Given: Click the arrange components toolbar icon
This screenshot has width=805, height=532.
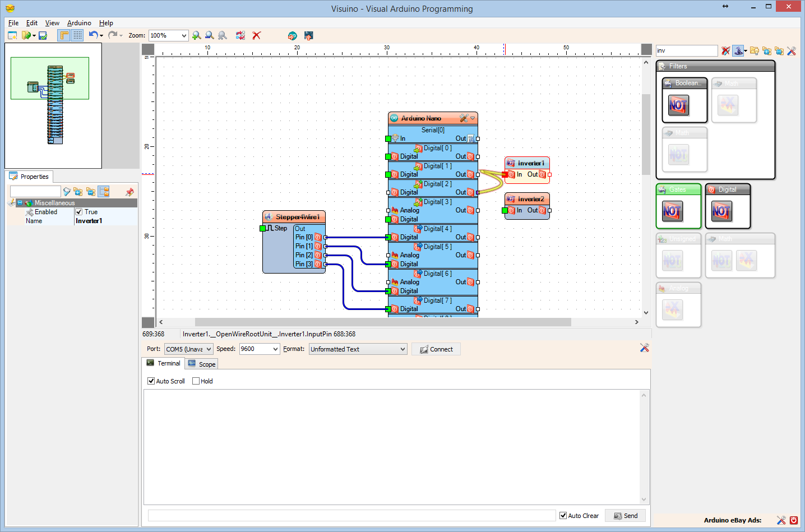Looking at the screenshot, I should click(x=240, y=35).
